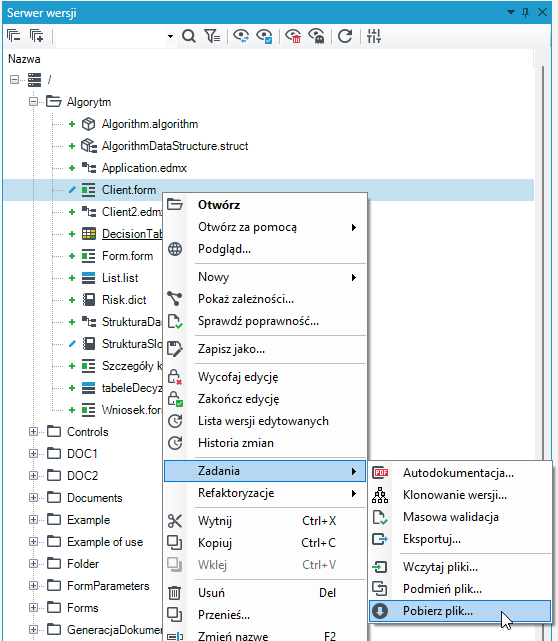
Task: Expand the Example of use folder
Action: (x=34, y=542)
